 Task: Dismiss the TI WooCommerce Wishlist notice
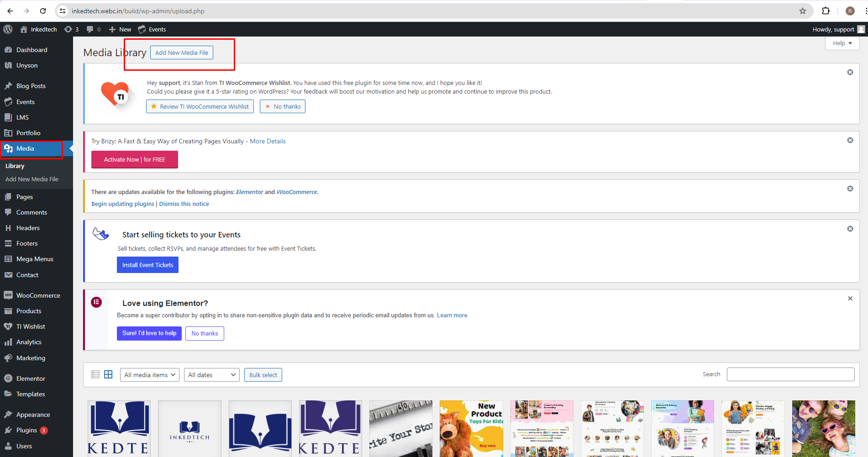click(850, 72)
